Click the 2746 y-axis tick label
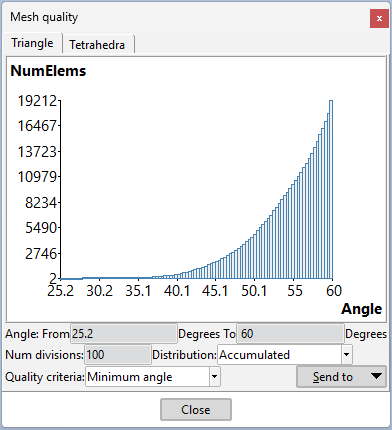Screen dimensions: 392x430 41,254
